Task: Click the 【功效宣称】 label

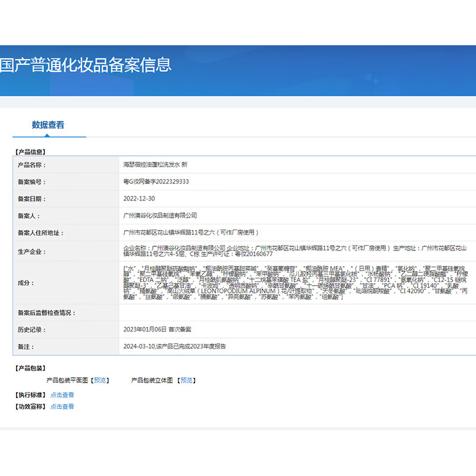Action: click(30, 406)
